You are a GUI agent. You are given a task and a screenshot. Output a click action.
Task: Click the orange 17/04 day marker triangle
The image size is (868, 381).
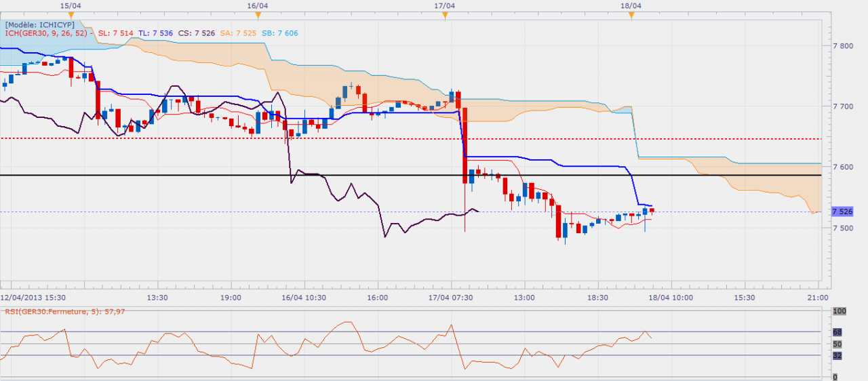[x=445, y=16]
